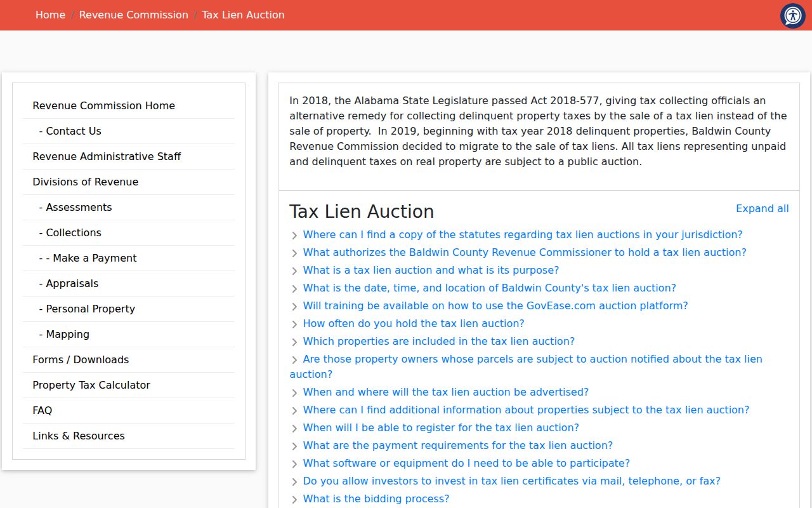The height and width of the screenshot is (508, 812).
Task: Expand 'How often do you hold' question
Action: click(x=414, y=323)
